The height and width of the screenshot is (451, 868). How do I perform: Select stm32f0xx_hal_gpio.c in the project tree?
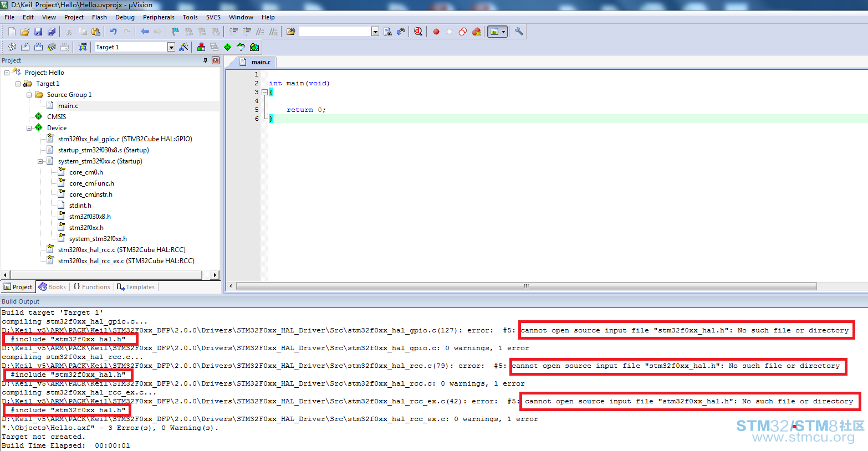click(x=125, y=139)
